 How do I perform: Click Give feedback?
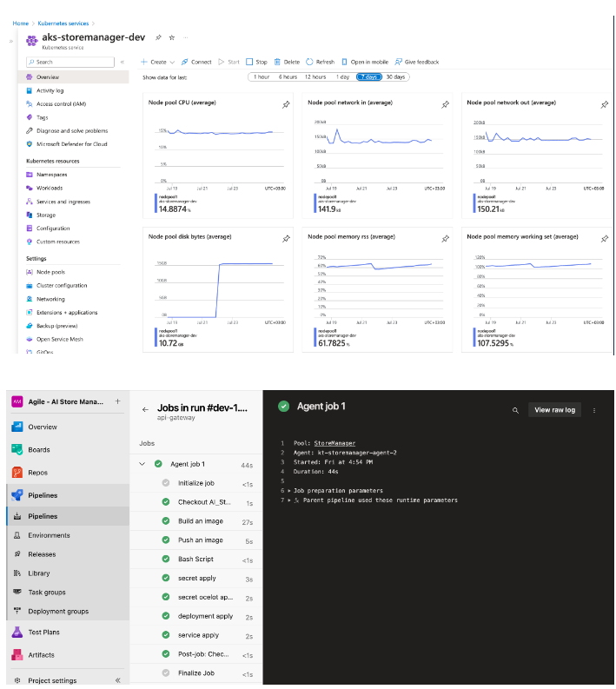pos(417,62)
